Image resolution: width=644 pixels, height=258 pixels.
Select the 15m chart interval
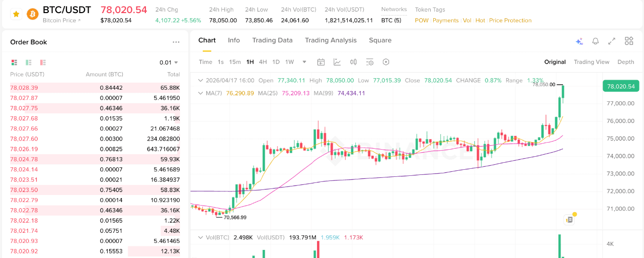pyautogui.click(x=235, y=62)
